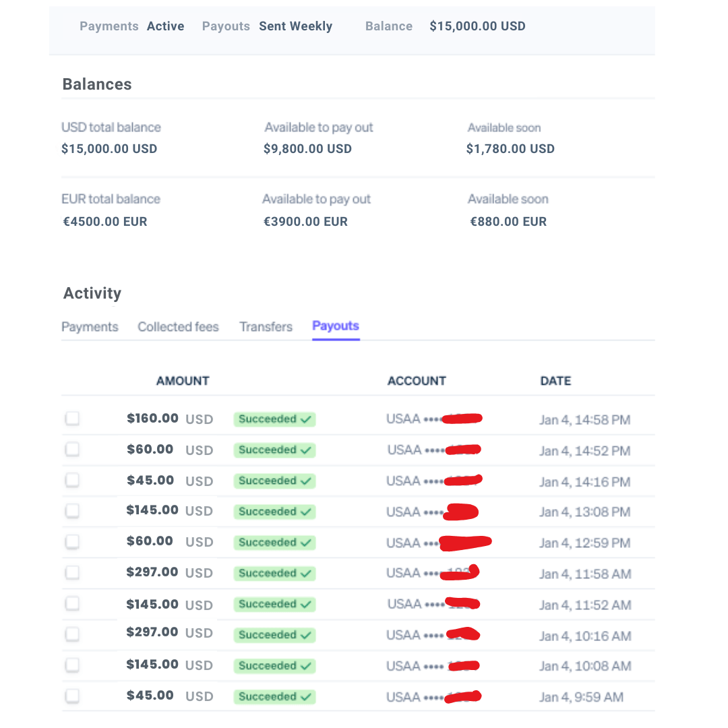
Task: Check the box for Jan 4, 11:58 AM payout
Action: click(x=72, y=572)
